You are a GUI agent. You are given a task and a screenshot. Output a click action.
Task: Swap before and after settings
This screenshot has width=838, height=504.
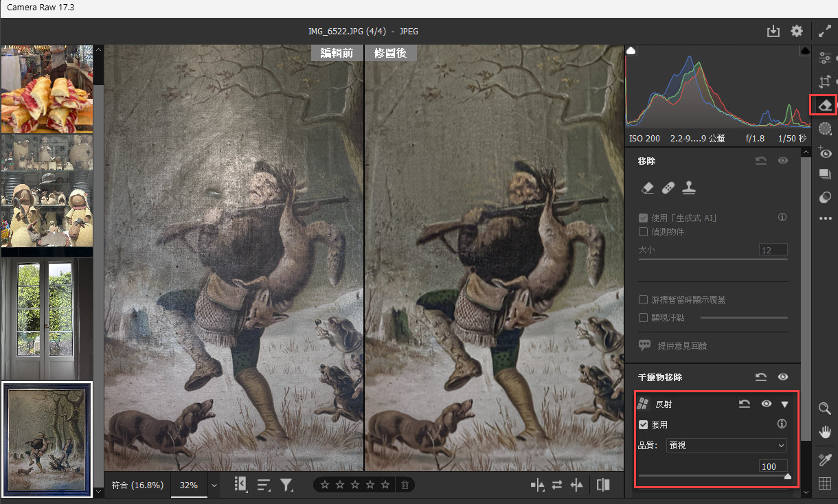(557, 485)
